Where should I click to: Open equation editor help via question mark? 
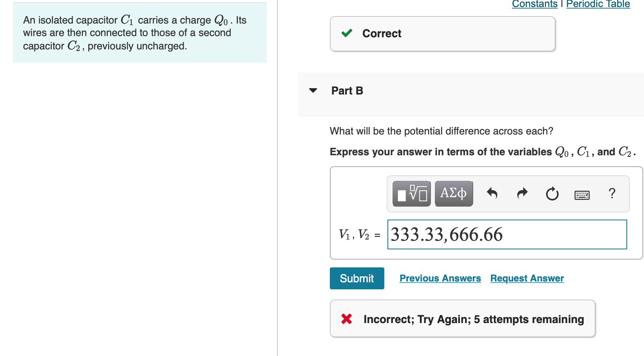(612, 193)
